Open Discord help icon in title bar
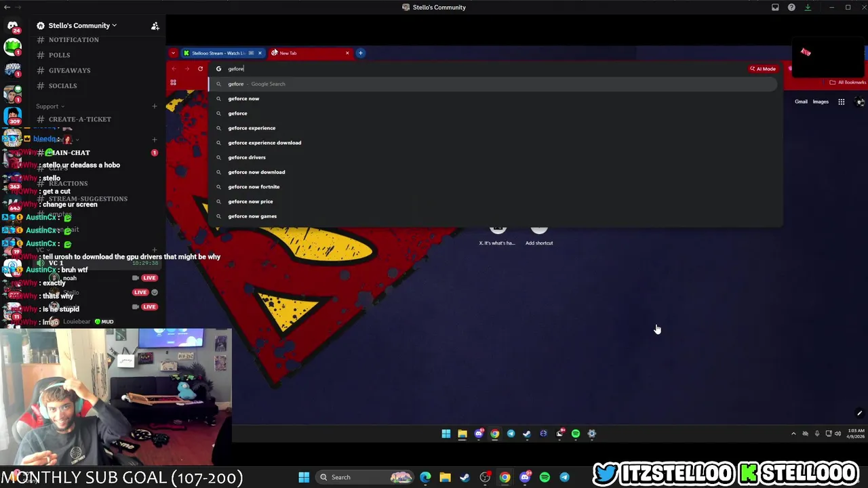 [791, 7]
